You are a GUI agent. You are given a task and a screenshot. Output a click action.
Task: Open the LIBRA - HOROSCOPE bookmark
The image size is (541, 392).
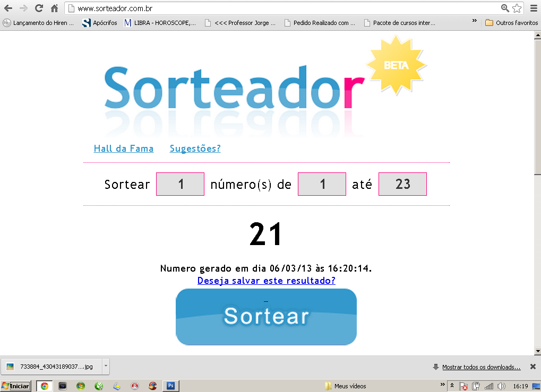pyautogui.click(x=160, y=23)
